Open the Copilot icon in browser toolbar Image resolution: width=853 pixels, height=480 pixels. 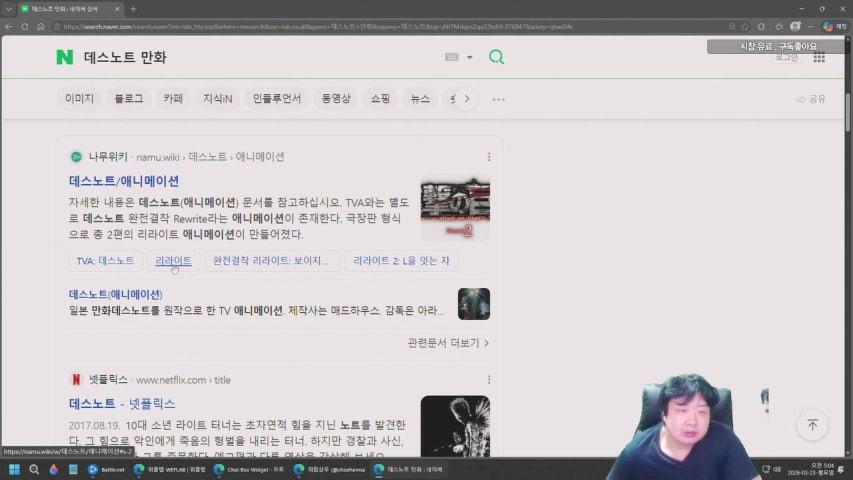coord(828,26)
